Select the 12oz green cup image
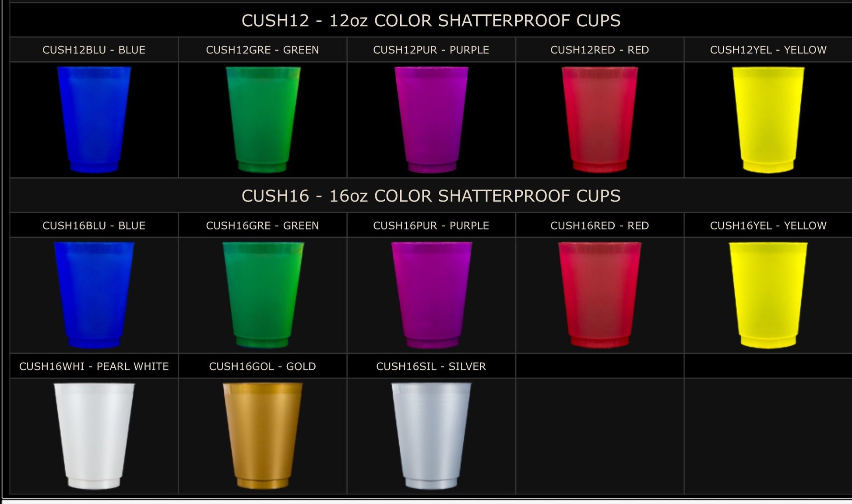 263,120
